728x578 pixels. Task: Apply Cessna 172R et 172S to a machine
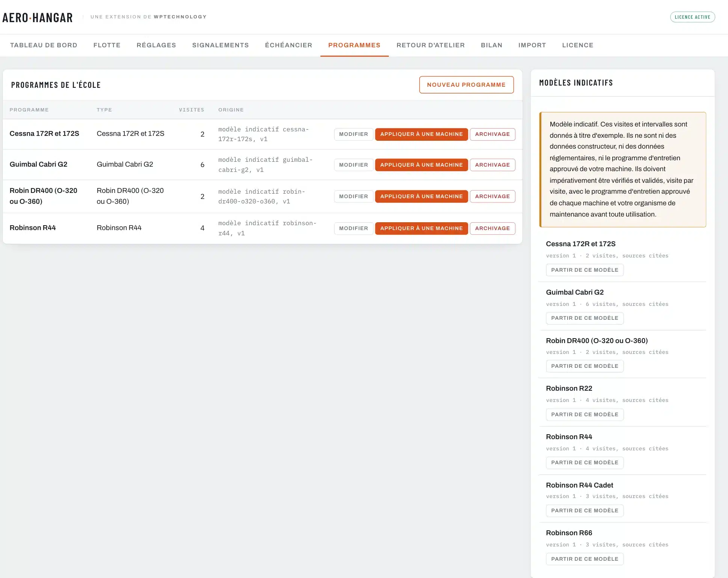(421, 134)
